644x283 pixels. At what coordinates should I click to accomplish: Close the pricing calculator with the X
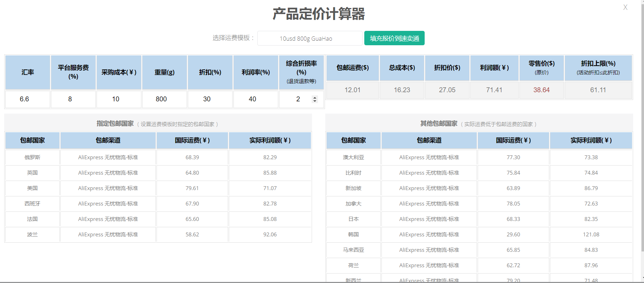pos(625,7)
